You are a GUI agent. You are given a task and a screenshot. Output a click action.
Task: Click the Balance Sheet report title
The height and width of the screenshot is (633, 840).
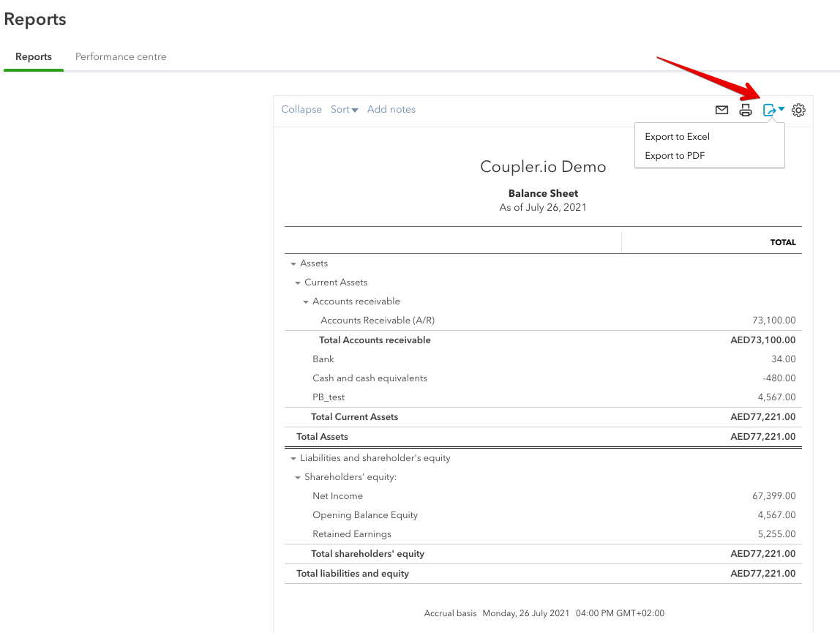tap(543, 193)
